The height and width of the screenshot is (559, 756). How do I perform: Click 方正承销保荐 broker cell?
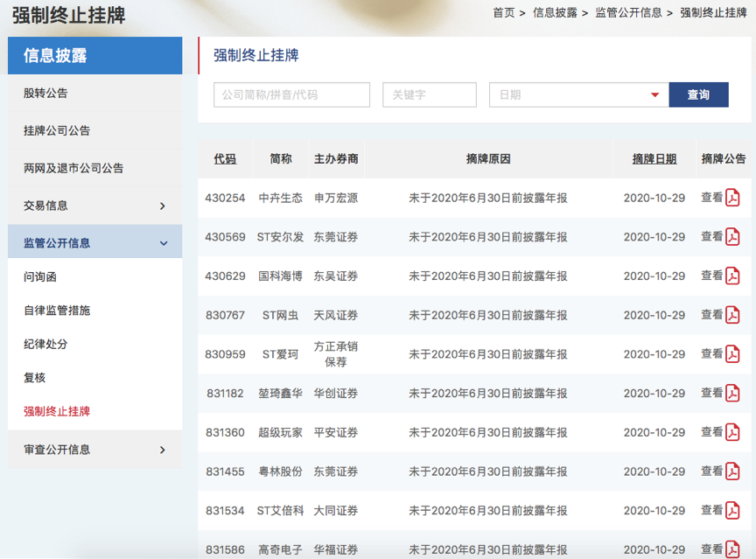[336, 354]
